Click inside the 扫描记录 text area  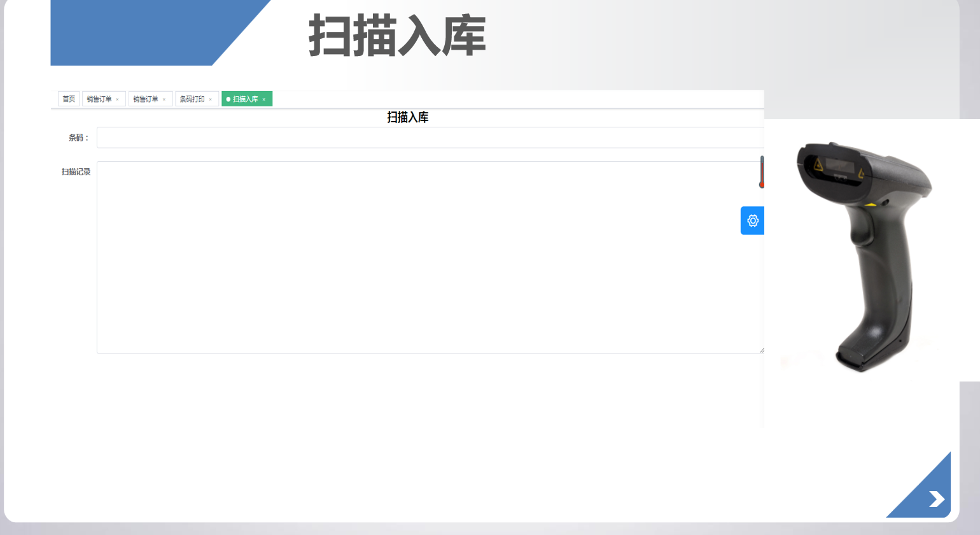click(x=430, y=257)
